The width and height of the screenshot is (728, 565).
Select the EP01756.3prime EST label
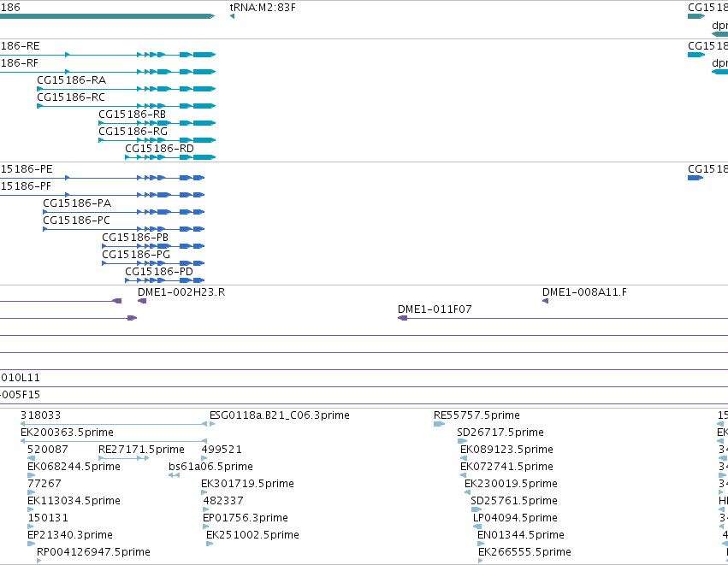click(x=246, y=518)
